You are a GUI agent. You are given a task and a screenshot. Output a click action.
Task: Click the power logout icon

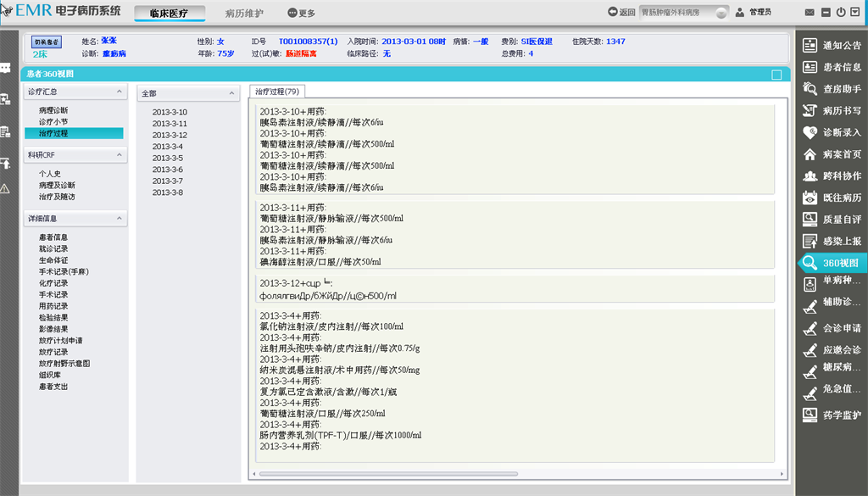click(841, 13)
